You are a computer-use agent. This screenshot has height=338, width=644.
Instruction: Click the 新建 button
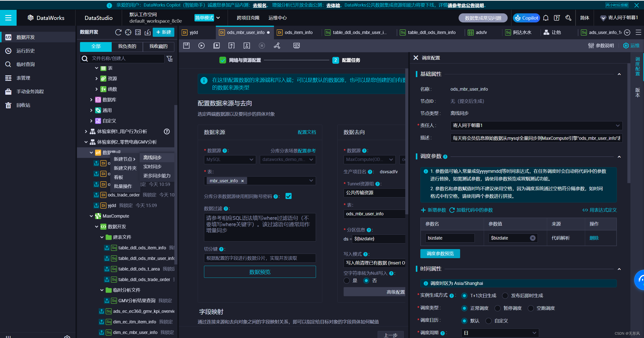tap(164, 32)
